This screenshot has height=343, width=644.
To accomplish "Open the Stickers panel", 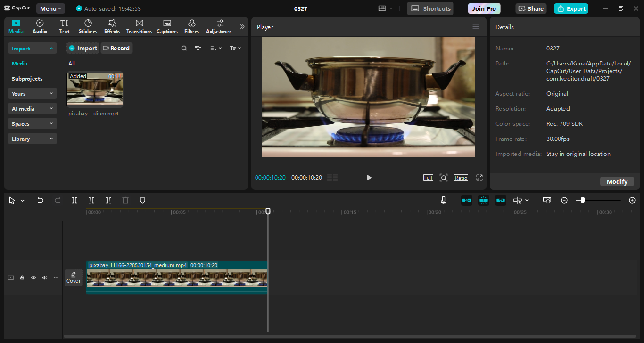I will pyautogui.click(x=88, y=26).
